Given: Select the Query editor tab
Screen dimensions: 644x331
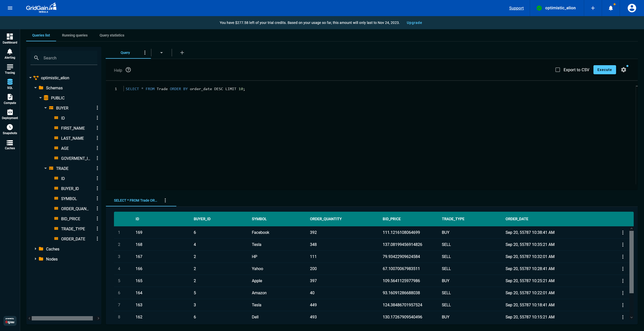Looking at the screenshot, I should pyautogui.click(x=125, y=53).
